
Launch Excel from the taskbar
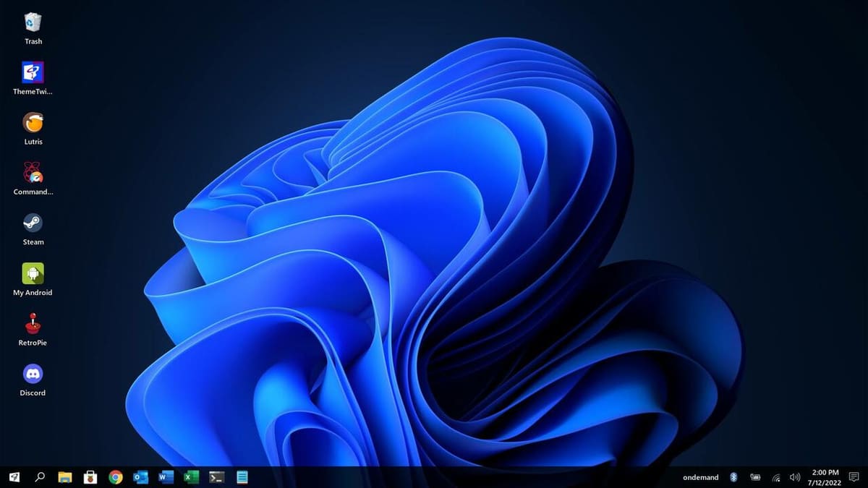(x=191, y=477)
